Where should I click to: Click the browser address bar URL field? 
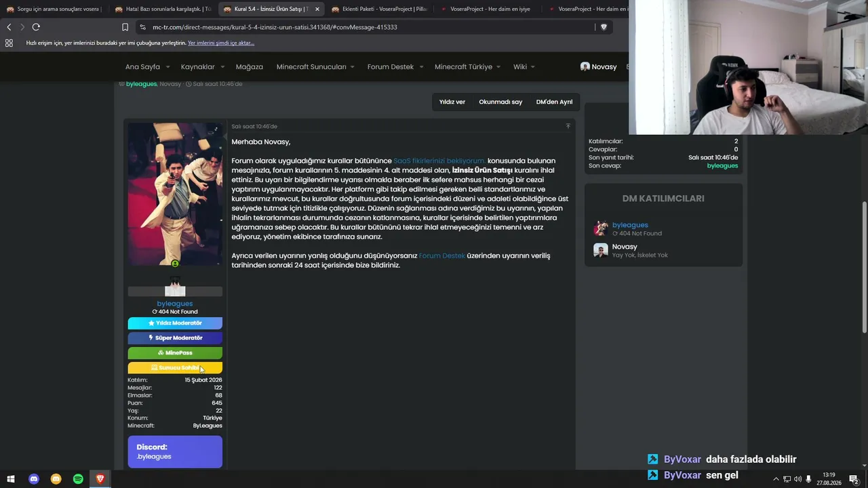coord(372,27)
